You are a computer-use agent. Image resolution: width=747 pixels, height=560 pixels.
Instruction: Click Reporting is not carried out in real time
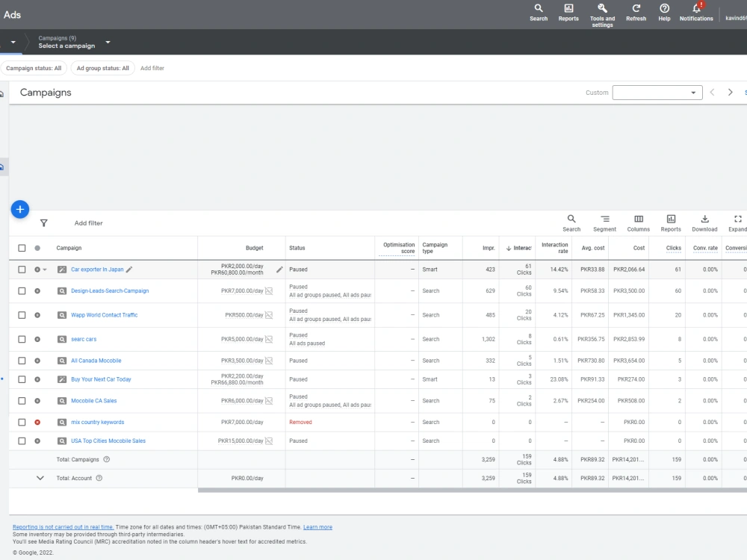pos(63,527)
